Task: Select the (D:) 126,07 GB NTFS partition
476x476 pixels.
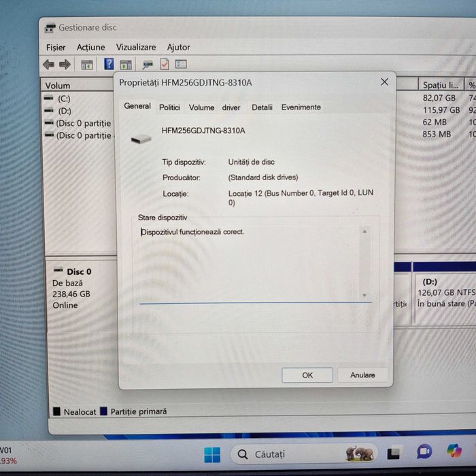Action: (445, 292)
